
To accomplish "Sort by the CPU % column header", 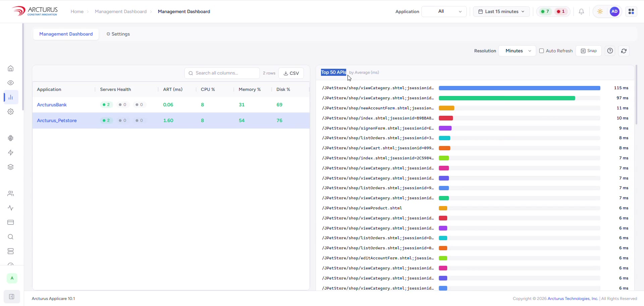I will (208, 89).
